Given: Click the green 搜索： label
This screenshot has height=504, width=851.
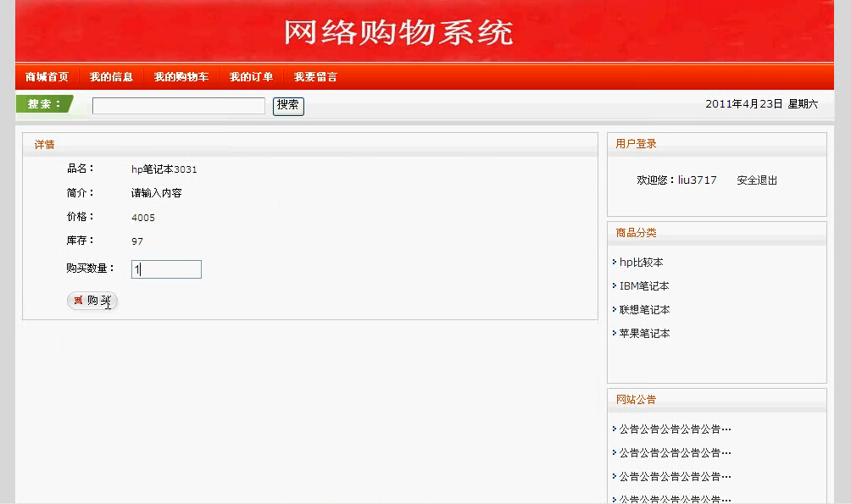Looking at the screenshot, I should click(x=44, y=104).
